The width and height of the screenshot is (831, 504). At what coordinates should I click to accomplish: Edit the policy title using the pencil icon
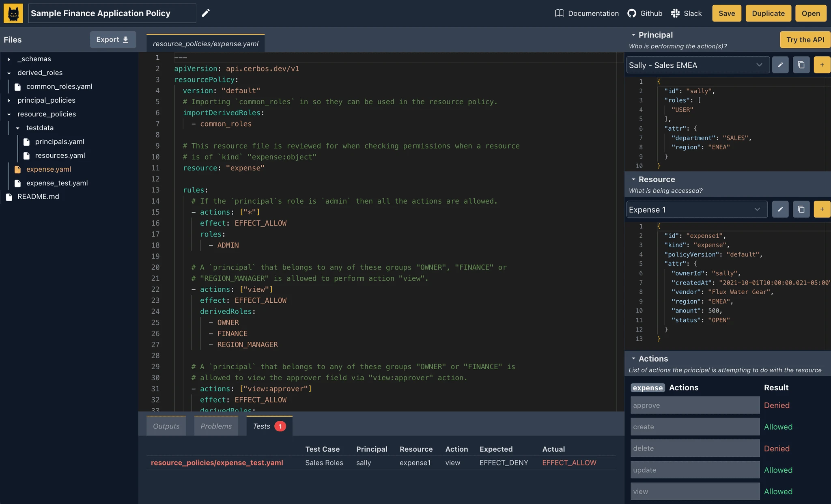(x=206, y=13)
